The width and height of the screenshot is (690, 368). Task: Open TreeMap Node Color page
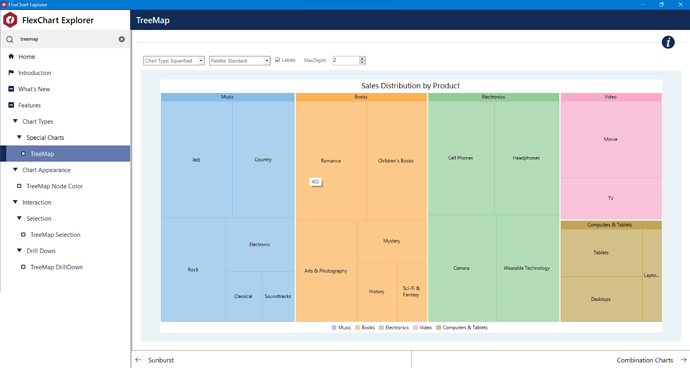pyautogui.click(x=55, y=186)
